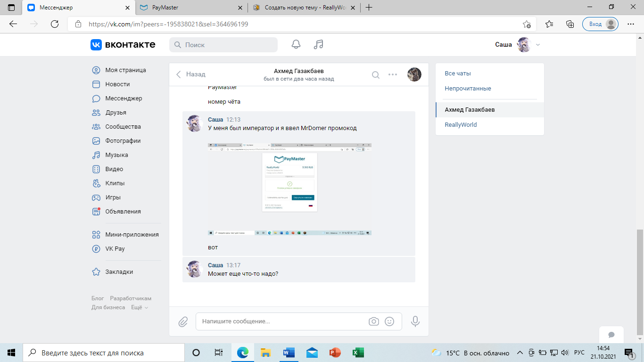Open the music note icon in header
The width and height of the screenshot is (644, 362).
(319, 44)
